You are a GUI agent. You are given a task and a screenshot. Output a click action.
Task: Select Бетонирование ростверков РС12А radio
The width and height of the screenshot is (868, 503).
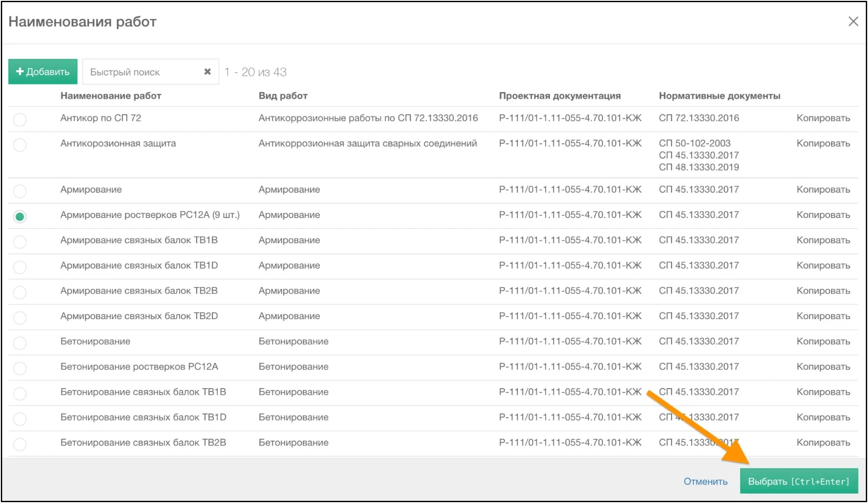click(x=20, y=368)
